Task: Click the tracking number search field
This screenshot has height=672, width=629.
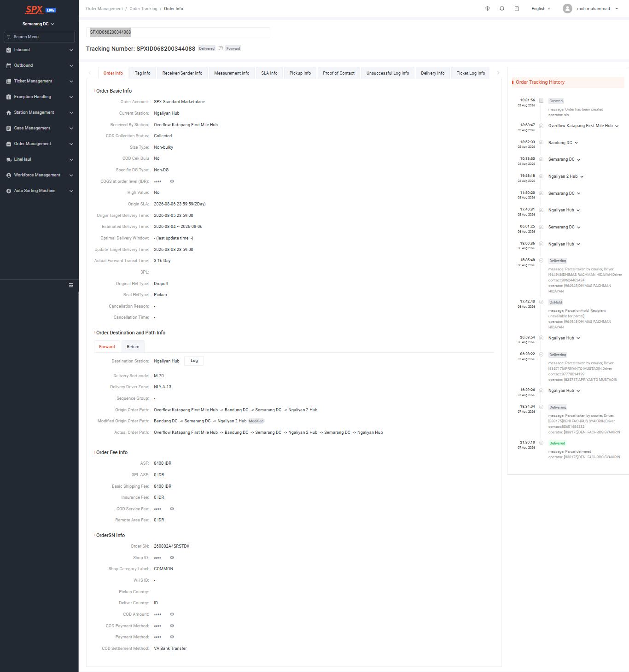Action: [178, 32]
